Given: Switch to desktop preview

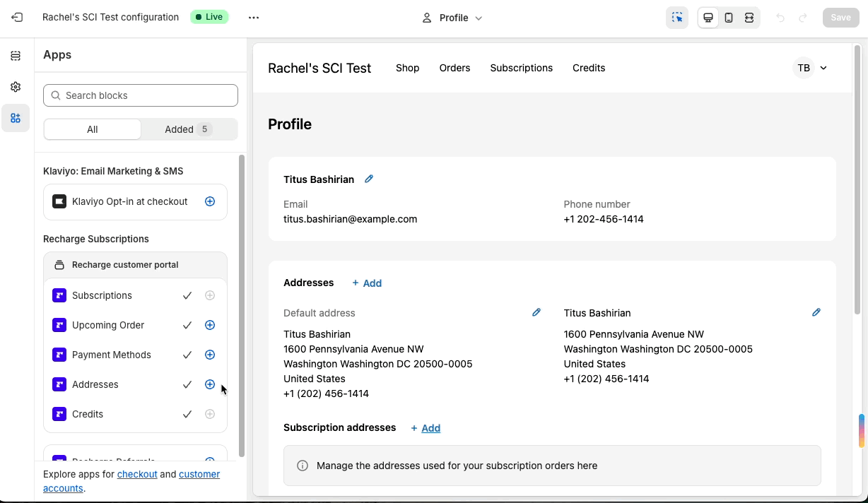Looking at the screenshot, I should coord(708,18).
